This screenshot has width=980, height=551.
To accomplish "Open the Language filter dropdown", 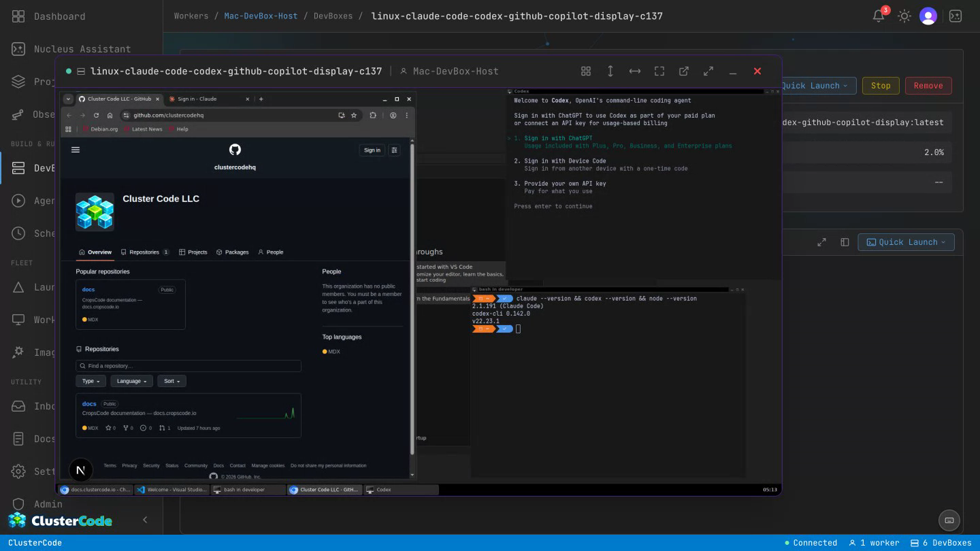I will pyautogui.click(x=131, y=381).
